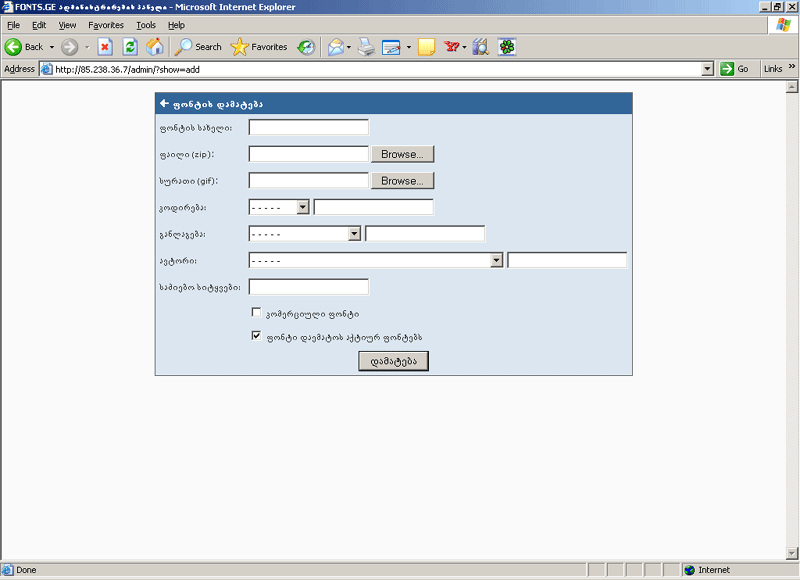Click text field next to განლაგება dropdown
Image resolution: width=800 pixels, height=580 pixels.
(x=425, y=234)
